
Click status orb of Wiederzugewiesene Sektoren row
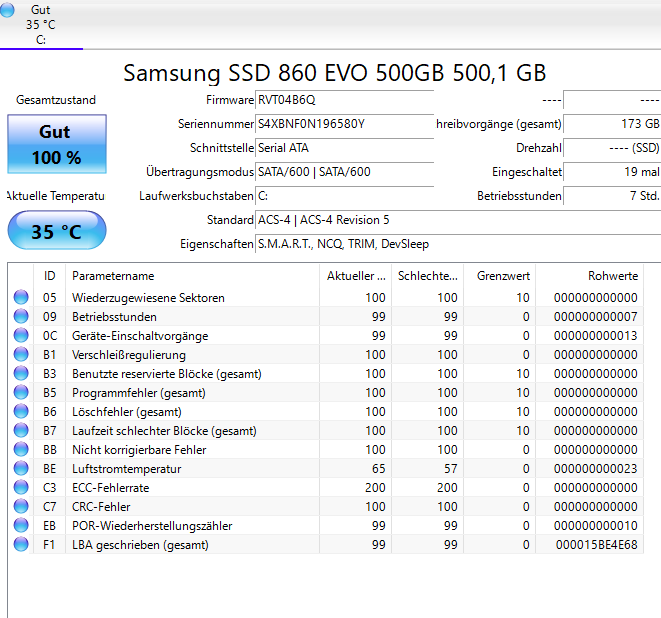[21, 297]
